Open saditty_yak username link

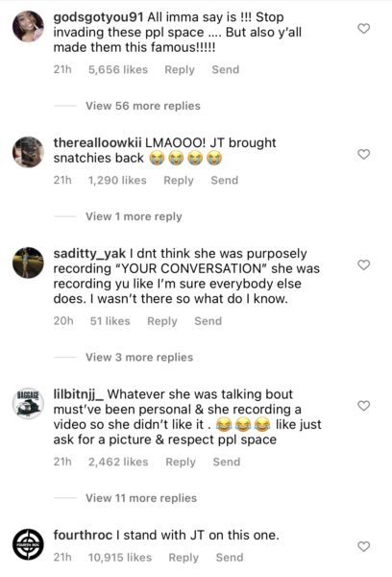pyautogui.click(x=89, y=254)
